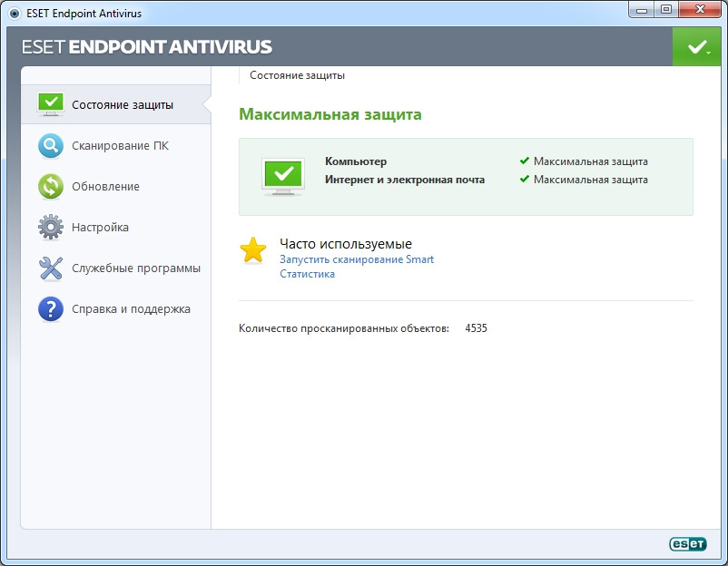Click the green checkmark next to Интернет status
The width and height of the screenshot is (728, 566).
pos(525,179)
